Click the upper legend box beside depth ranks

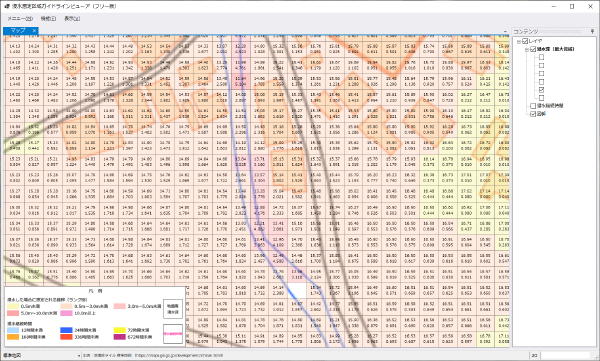click(173, 309)
